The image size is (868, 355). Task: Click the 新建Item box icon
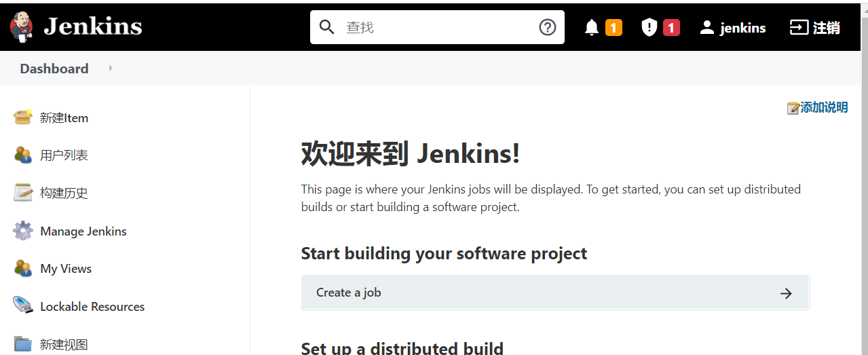(x=23, y=117)
